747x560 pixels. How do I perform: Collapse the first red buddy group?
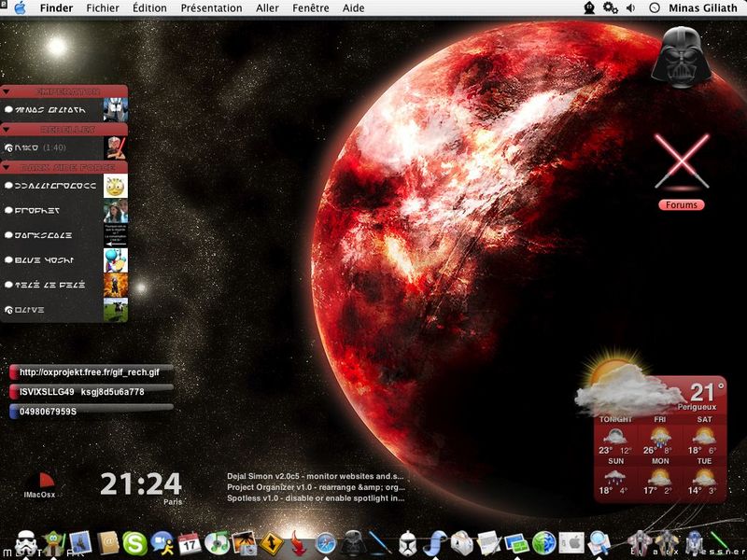(7, 91)
